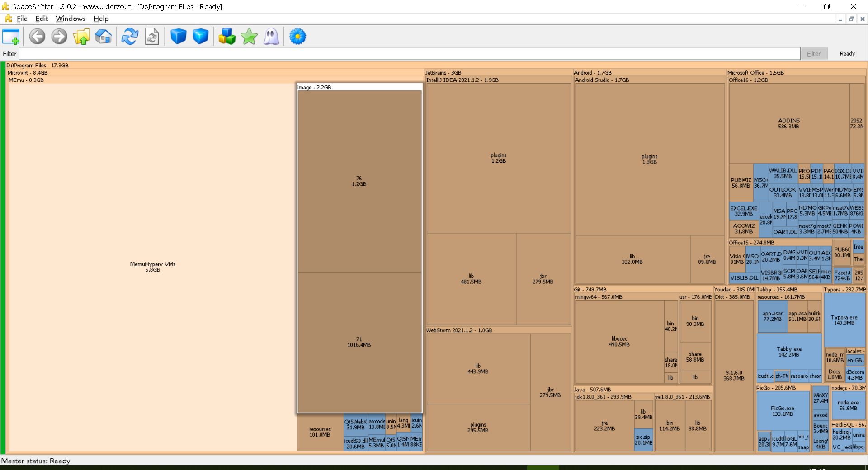
Task: Toggle free space display green star icon
Action: pyautogui.click(x=249, y=37)
